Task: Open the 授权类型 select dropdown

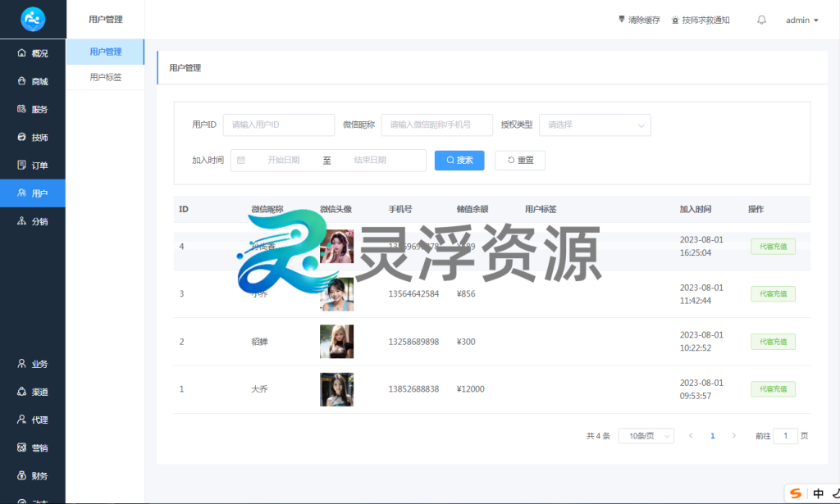Action: (595, 125)
